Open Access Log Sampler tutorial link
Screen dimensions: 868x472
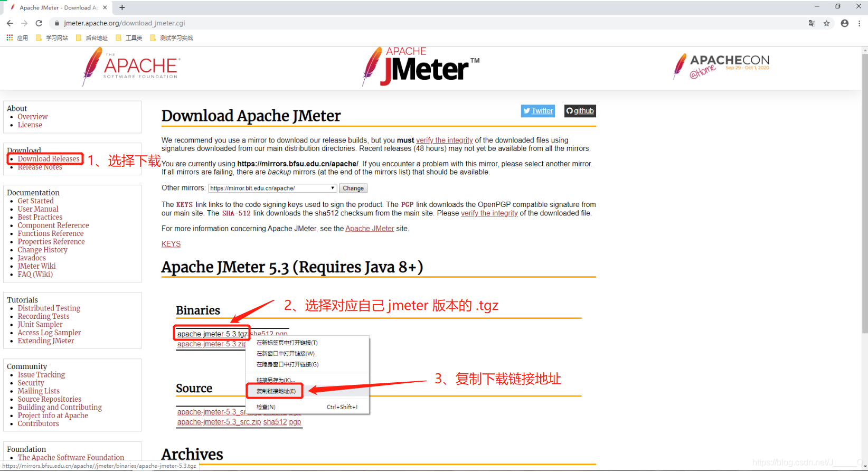point(50,333)
